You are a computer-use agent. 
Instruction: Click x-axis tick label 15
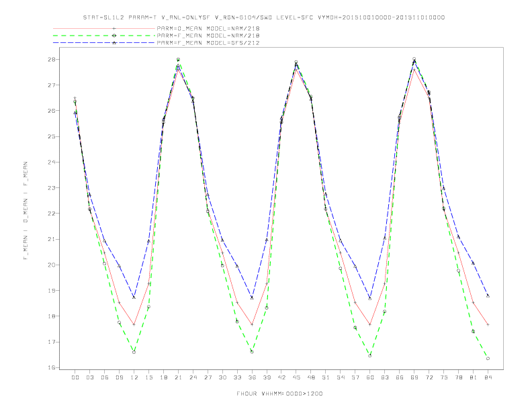pos(149,377)
